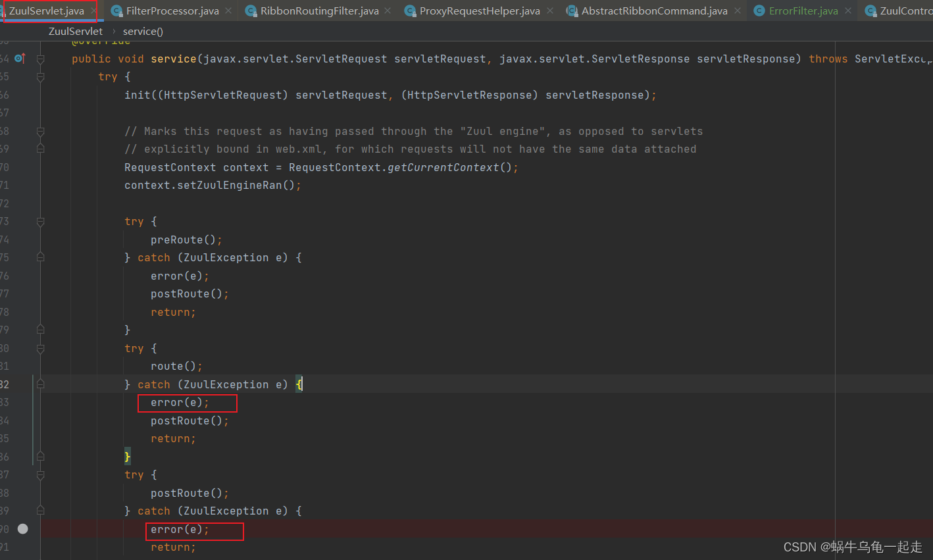This screenshot has height=560, width=933.
Task: Close the ZuulServlet.java tab
Action: (x=93, y=11)
